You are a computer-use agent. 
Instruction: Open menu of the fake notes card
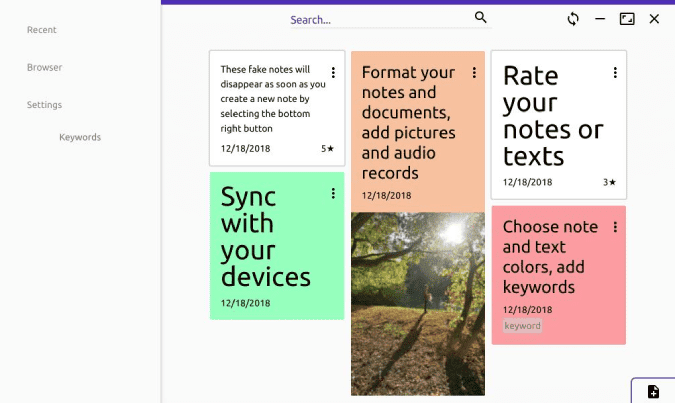pos(333,72)
